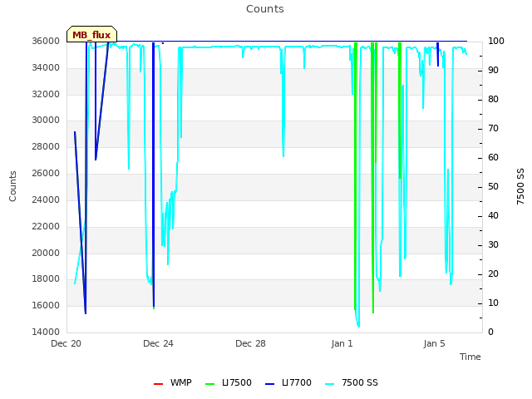Click the right axis title 7500 SS
The width and height of the screenshot is (532, 399).
pyautogui.click(x=520, y=186)
